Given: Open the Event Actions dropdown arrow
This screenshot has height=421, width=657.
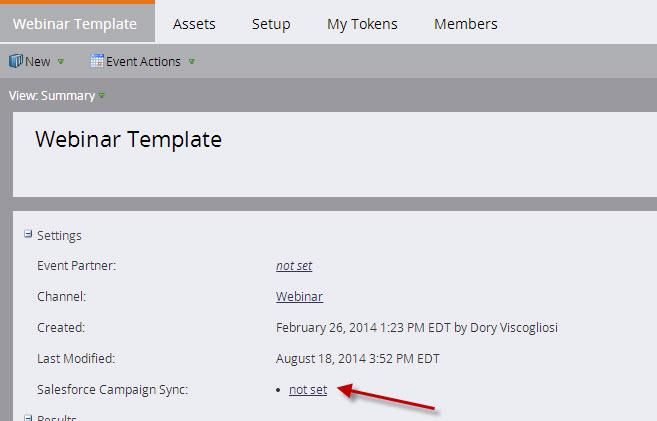Looking at the screenshot, I should coord(191,62).
